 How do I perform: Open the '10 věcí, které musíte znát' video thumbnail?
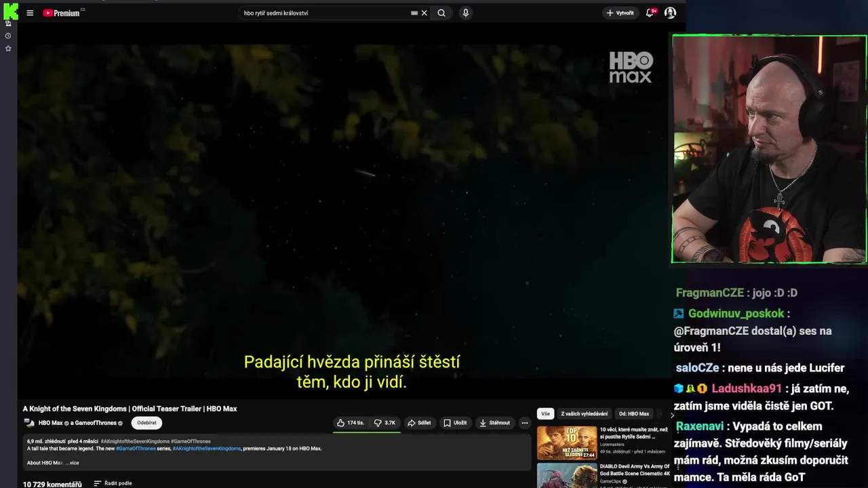567,443
